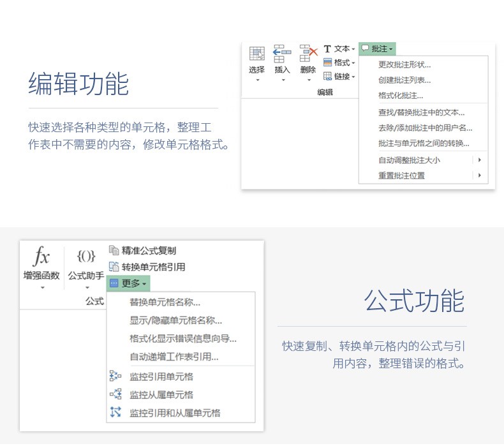504x446 pixels.
Task: Click the 增强函数 fx icon
Action: (x=41, y=256)
